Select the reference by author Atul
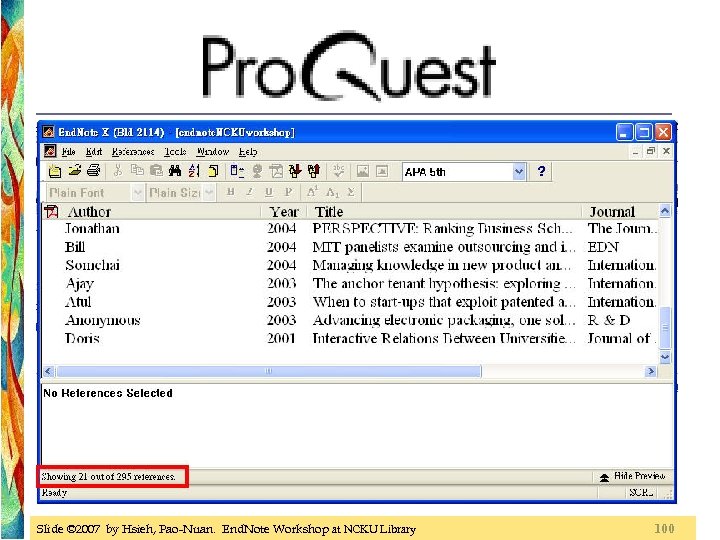This screenshot has width=720, height=540. point(350,302)
